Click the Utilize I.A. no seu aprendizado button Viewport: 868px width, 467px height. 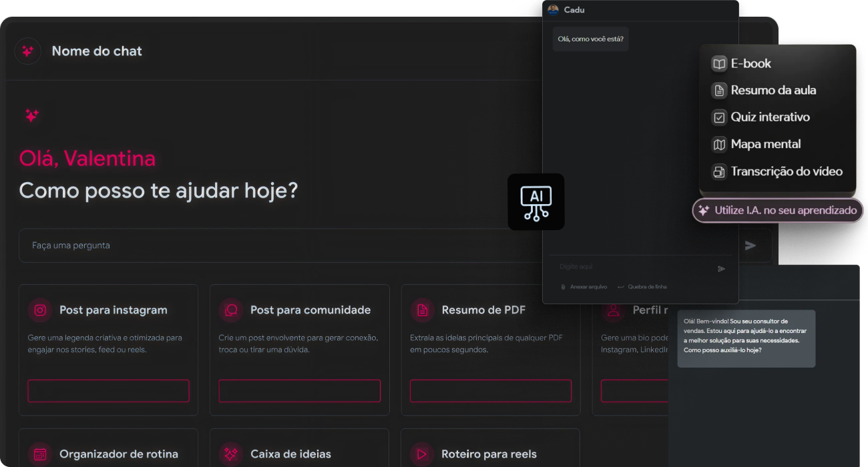pos(778,210)
